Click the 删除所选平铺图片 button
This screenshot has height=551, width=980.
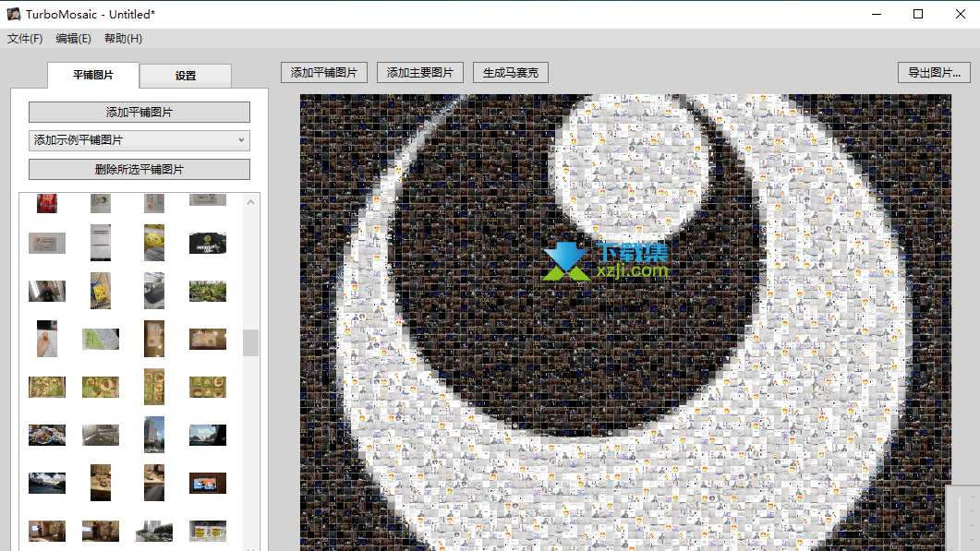coord(139,169)
